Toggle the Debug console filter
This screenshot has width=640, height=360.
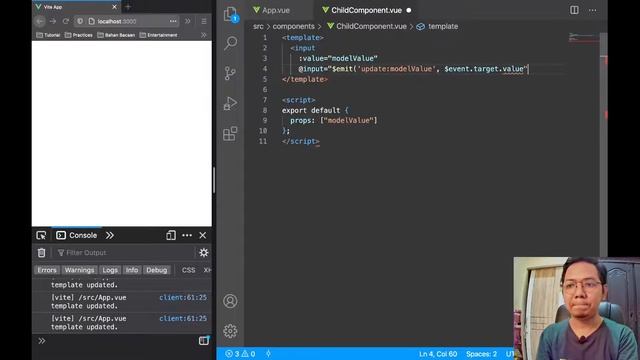tap(157, 270)
